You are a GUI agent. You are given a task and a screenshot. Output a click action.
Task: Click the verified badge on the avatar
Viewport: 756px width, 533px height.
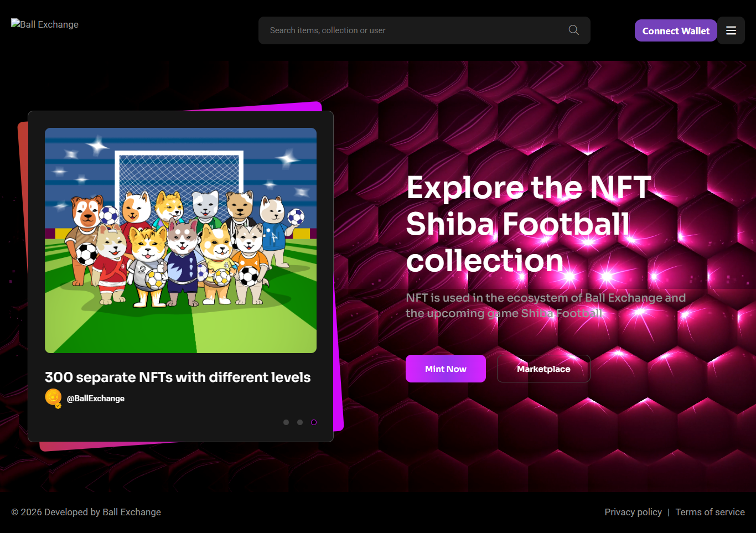(58, 406)
